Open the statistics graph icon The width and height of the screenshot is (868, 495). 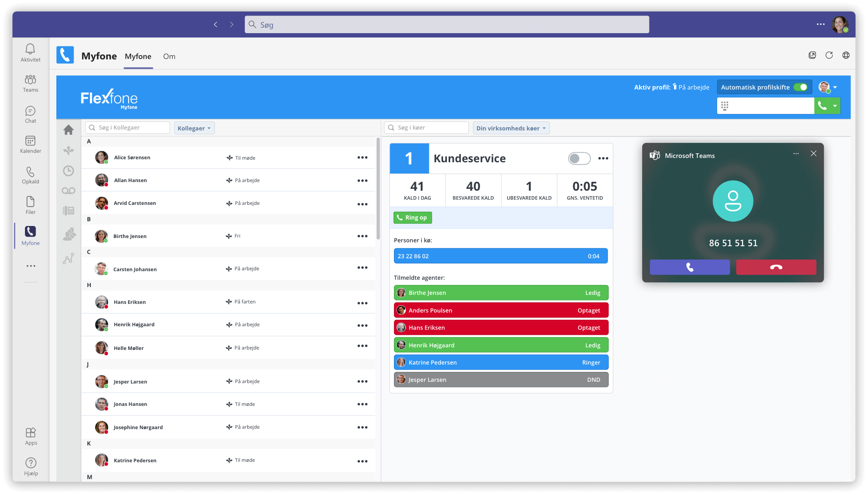68,258
